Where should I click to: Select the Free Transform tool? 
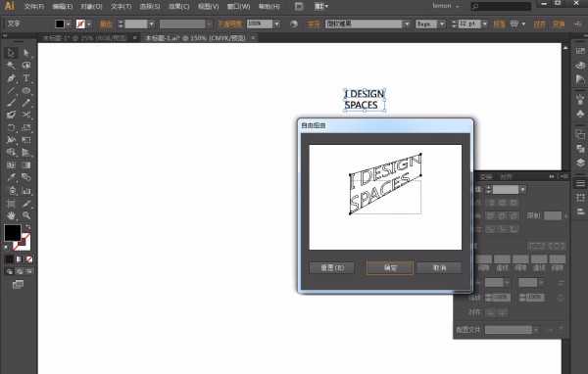pyautogui.click(x=26, y=140)
